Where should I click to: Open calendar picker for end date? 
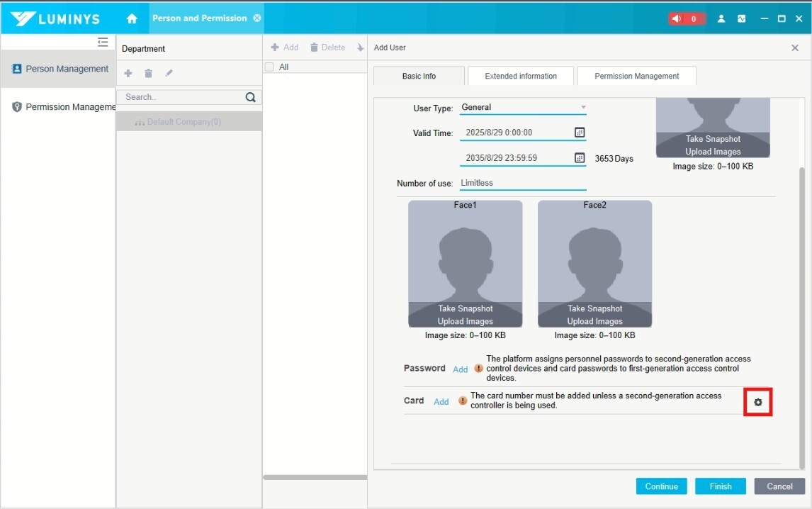(x=579, y=158)
